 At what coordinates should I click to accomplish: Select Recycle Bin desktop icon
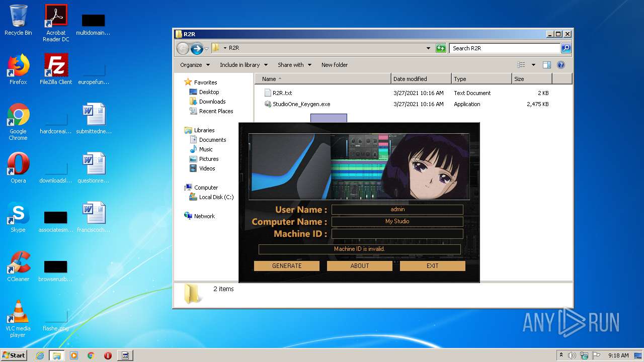coord(18,20)
